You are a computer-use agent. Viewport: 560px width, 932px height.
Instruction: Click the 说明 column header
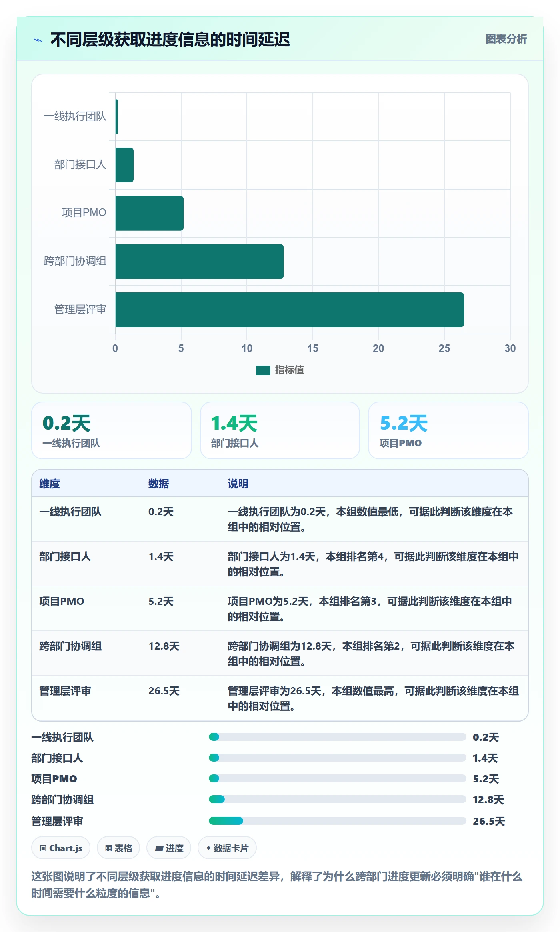[x=238, y=484]
